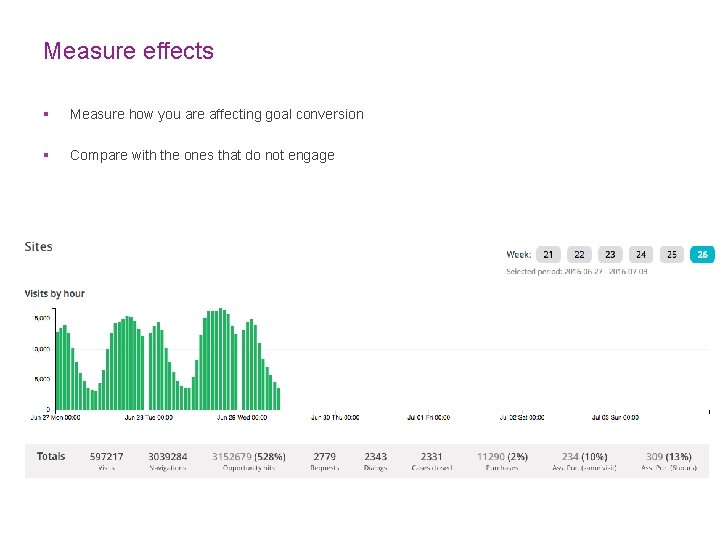Click the 309 (13%) total

[x=668, y=457]
